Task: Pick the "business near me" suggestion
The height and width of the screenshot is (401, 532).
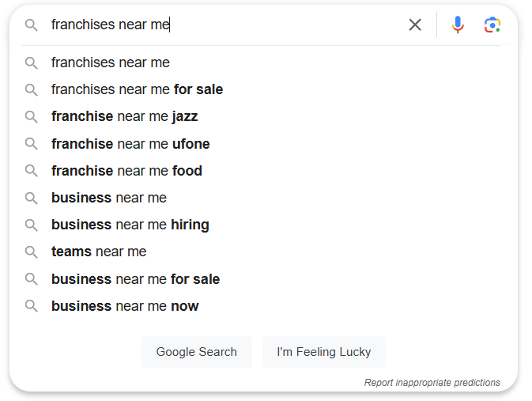Action: tap(109, 198)
